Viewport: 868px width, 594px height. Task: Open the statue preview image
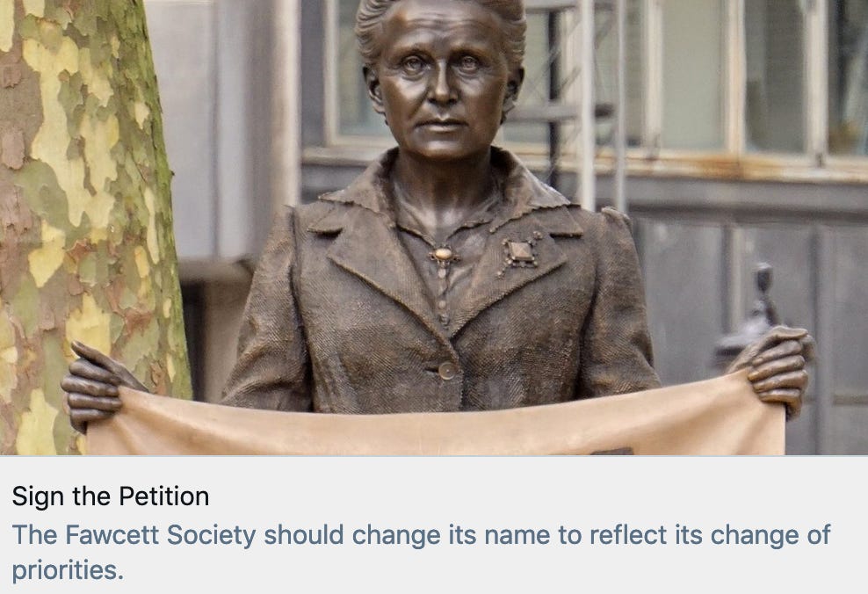(x=434, y=228)
